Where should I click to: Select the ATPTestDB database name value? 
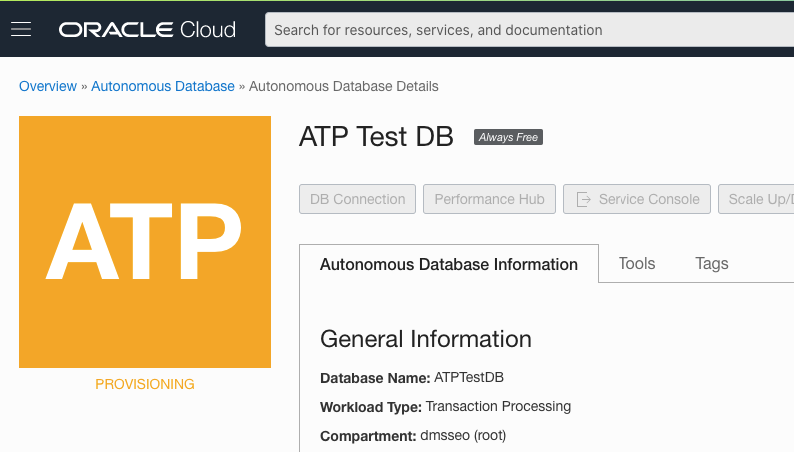pos(469,378)
